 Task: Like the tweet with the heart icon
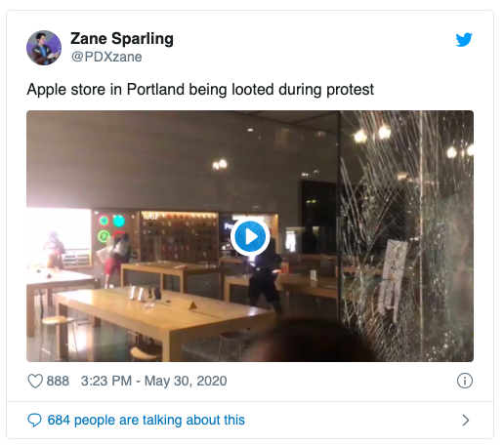tap(35, 381)
